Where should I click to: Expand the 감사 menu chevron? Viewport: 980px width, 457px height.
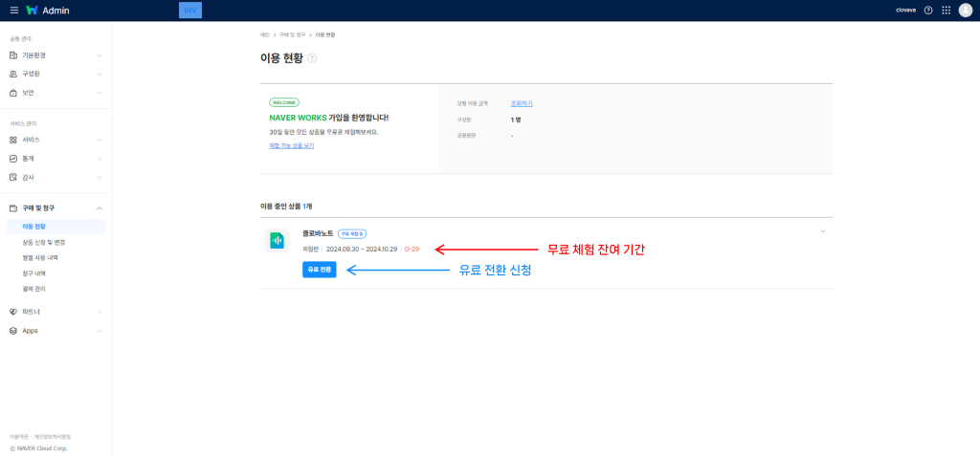click(100, 177)
